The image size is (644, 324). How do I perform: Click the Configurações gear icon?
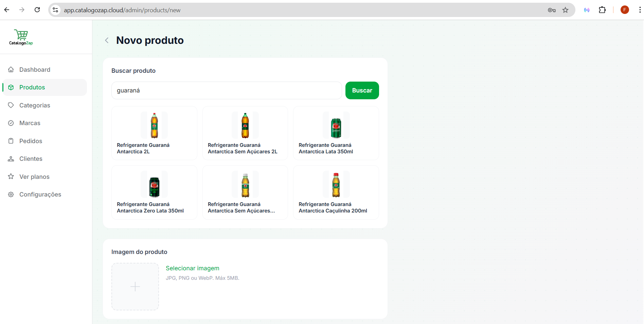pos(11,194)
